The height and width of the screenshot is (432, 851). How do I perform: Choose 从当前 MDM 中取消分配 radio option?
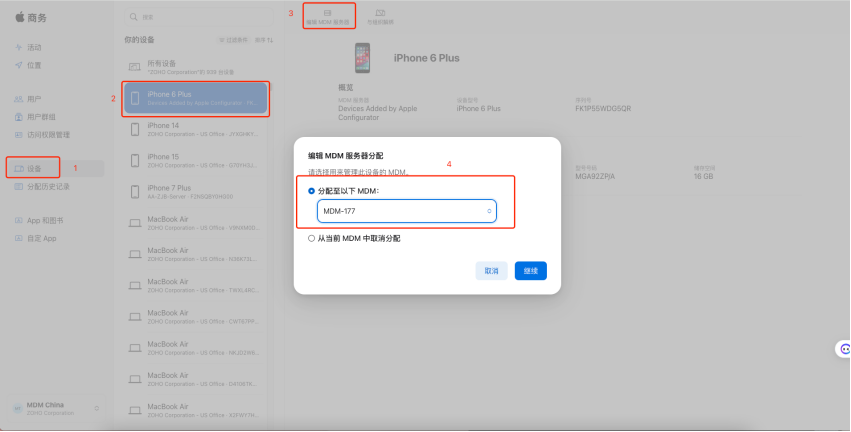coord(312,238)
